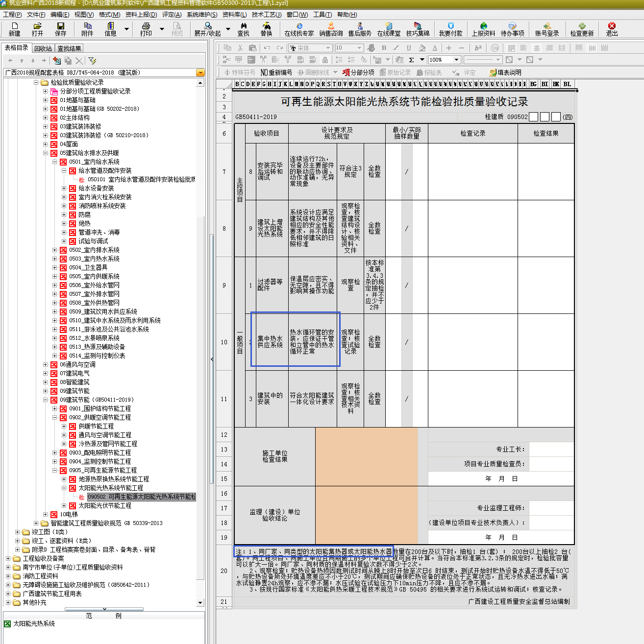
Task: Click the 填表说明 instructions button
Action: tap(505, 72)
